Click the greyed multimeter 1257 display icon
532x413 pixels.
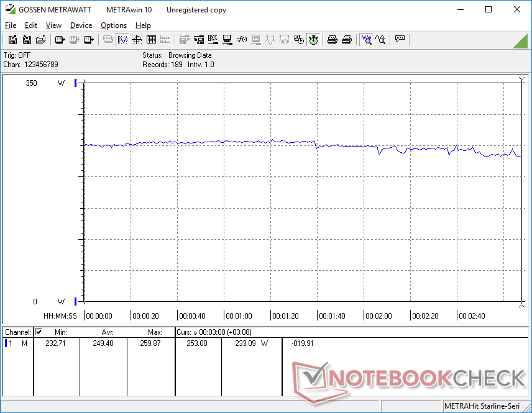pyautogui.click(x=108, y=40)
